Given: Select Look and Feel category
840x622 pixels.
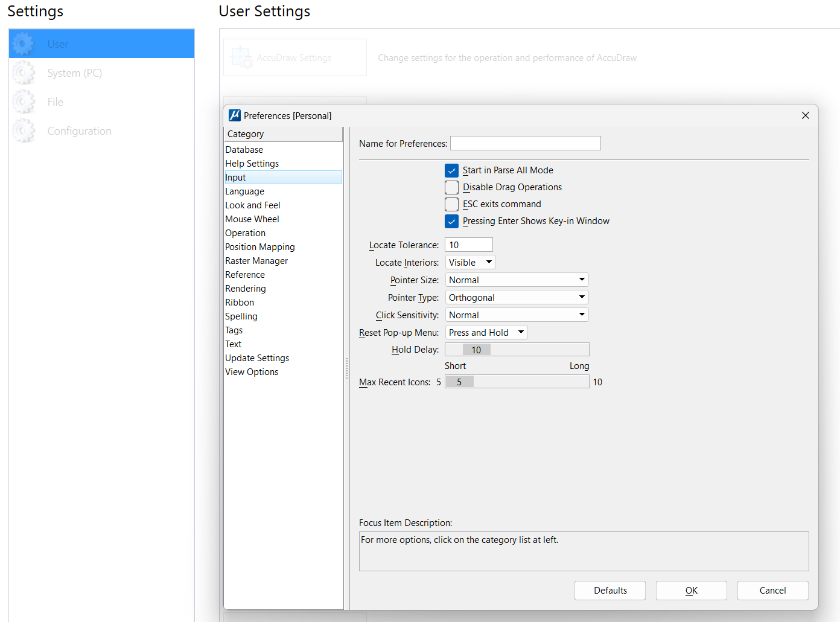Looking at the screenshot, I should pos(283,205).
